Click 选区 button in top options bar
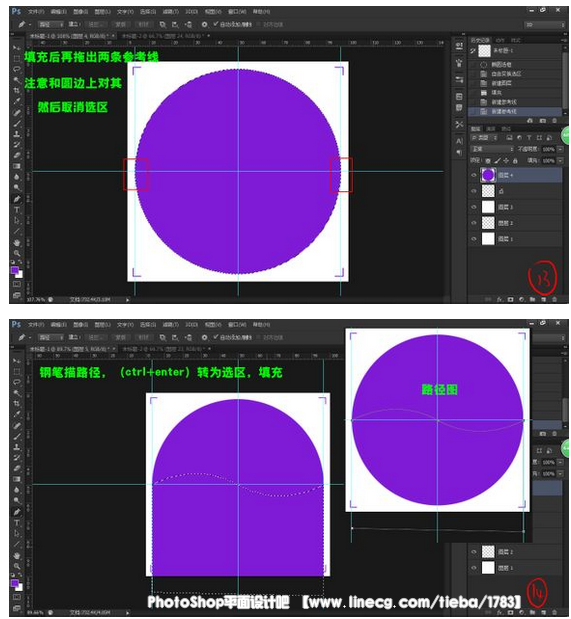This screenshot has width=571, height=619. (96, 24)
